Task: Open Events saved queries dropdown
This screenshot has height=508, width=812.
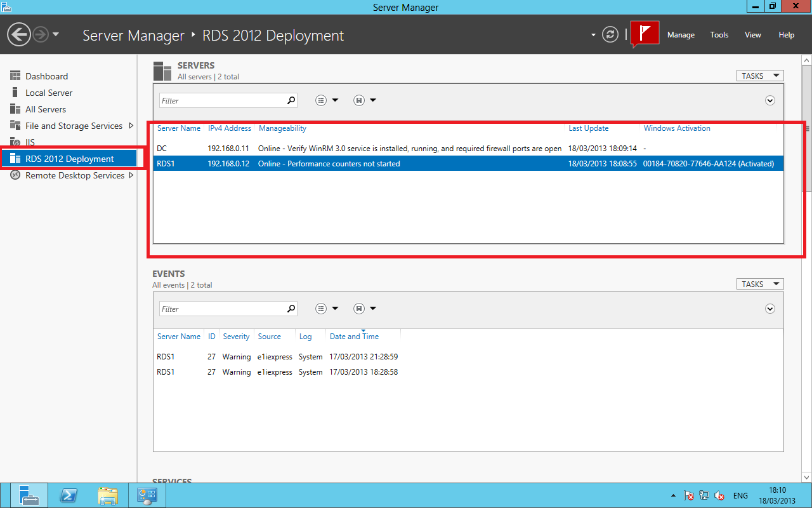Action: click(365, 309)
